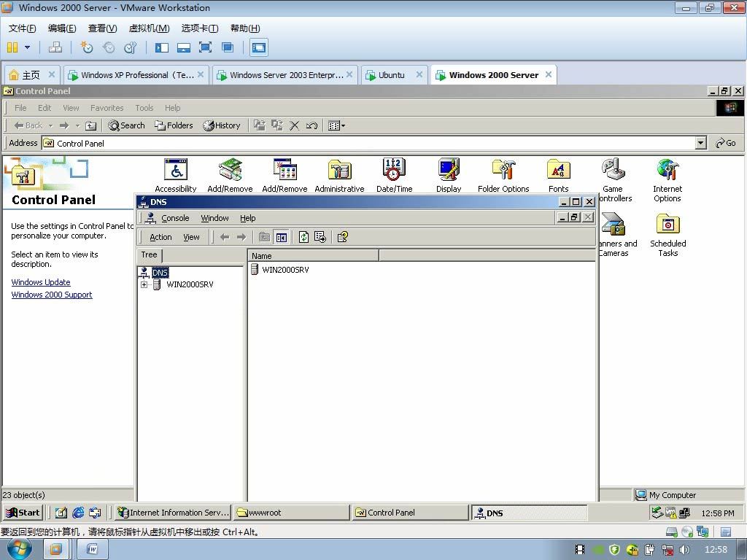
Task: Click Help icon in DNS toolbar
Action: pos(343,237)
